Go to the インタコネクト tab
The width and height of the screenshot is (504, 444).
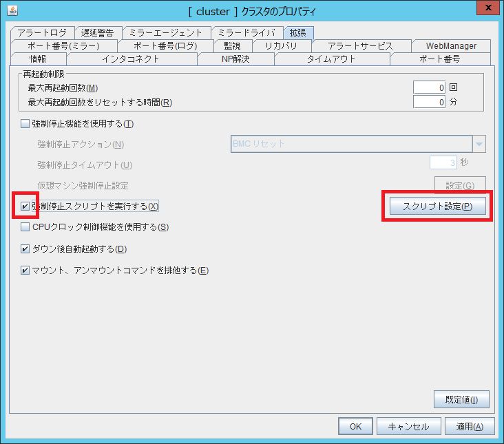131,59
